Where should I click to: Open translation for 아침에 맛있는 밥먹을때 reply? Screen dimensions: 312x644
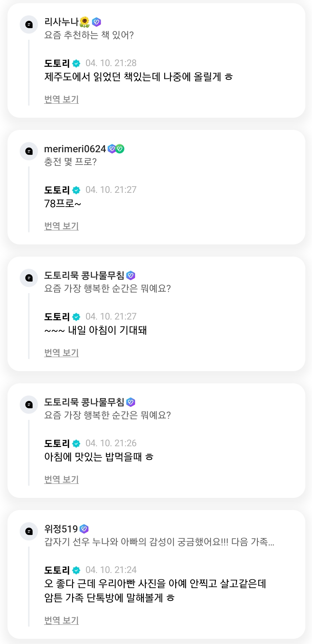click(x=61, y=479)
